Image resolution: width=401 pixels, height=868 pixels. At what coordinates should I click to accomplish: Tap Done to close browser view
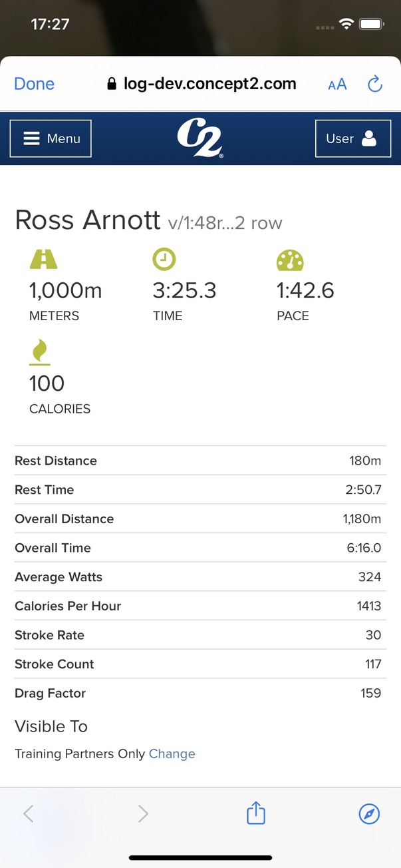point(35,84)
